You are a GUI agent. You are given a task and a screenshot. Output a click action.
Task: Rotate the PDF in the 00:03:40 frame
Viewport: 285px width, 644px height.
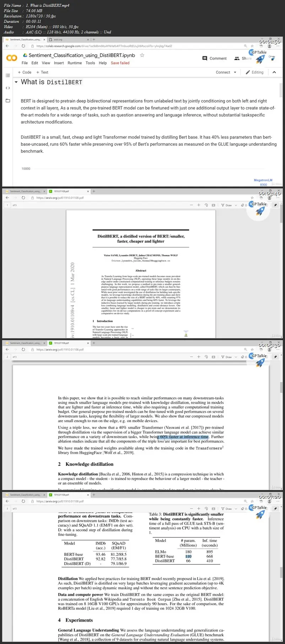coord(206,205)
